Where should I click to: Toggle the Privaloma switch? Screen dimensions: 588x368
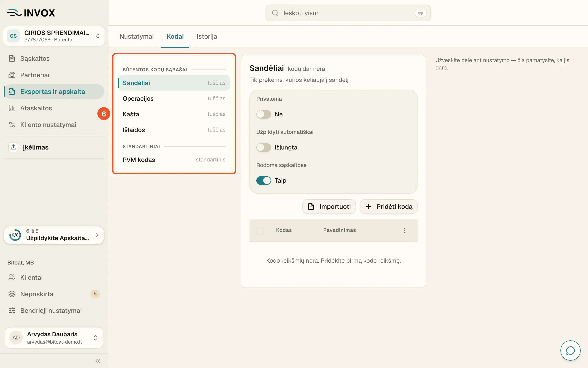coord(264,114)
